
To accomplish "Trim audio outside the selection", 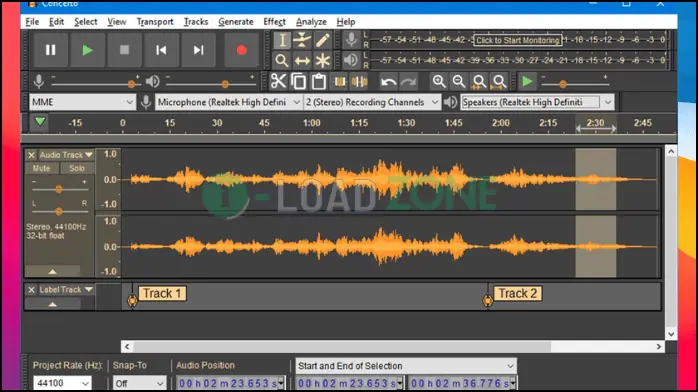I will point(340,81).
